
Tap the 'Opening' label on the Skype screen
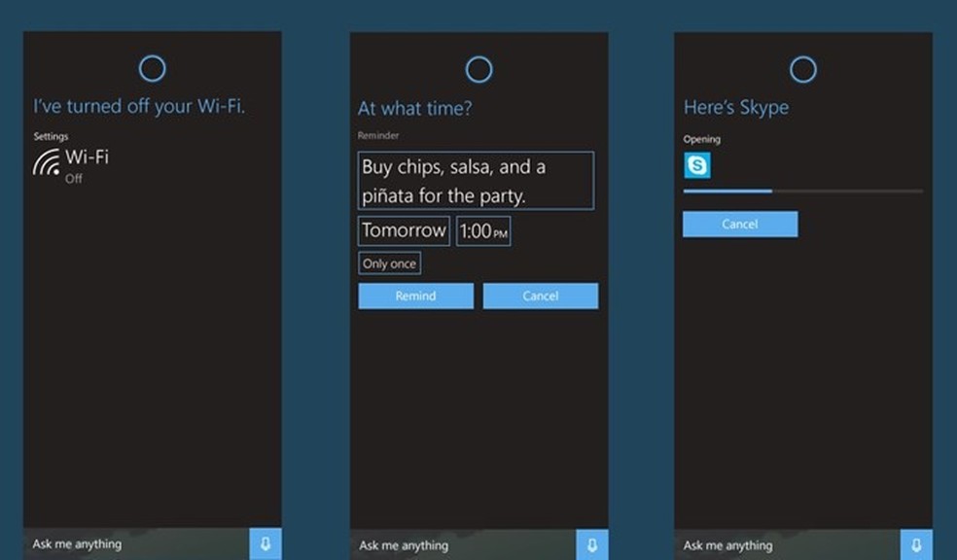tap(701, 139)
